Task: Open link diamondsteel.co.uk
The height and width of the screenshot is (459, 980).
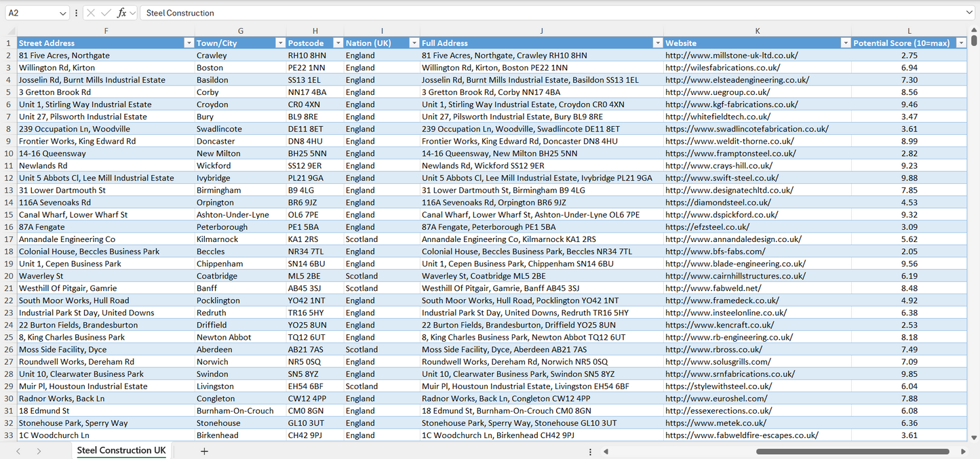Action: pos(718,203)
